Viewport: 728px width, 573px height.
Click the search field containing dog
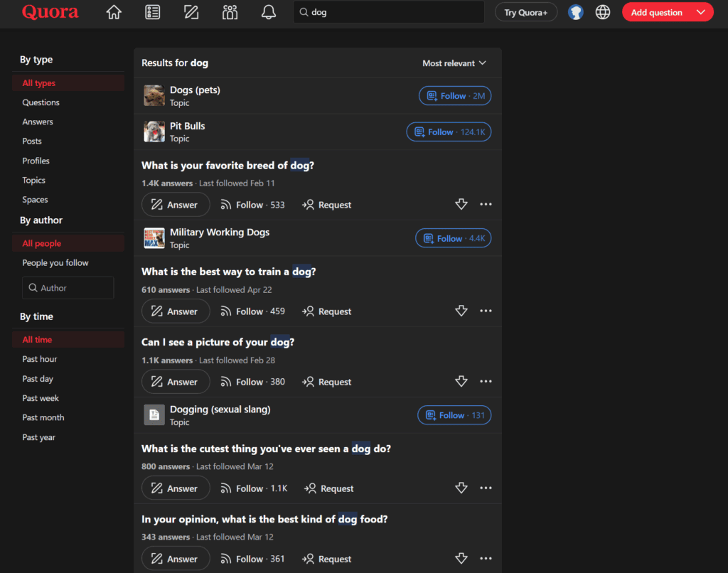click(x=389, y=12)
